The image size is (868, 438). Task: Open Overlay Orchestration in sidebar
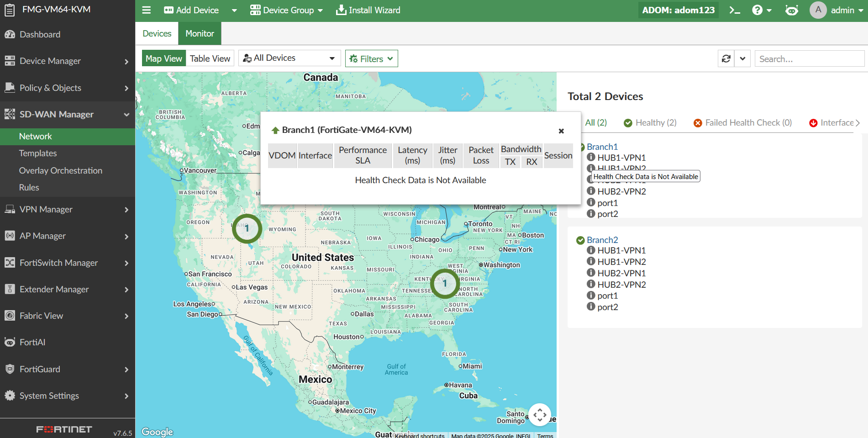61,170
